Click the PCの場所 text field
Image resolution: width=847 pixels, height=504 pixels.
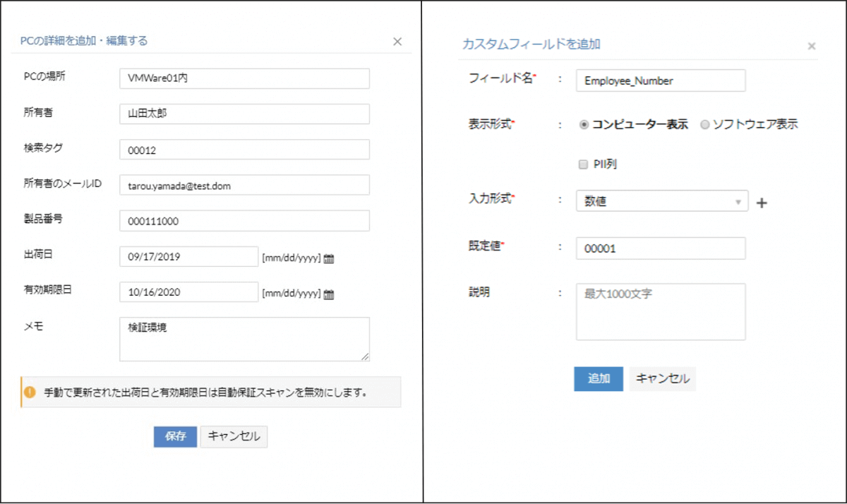[x=244, y=78]
